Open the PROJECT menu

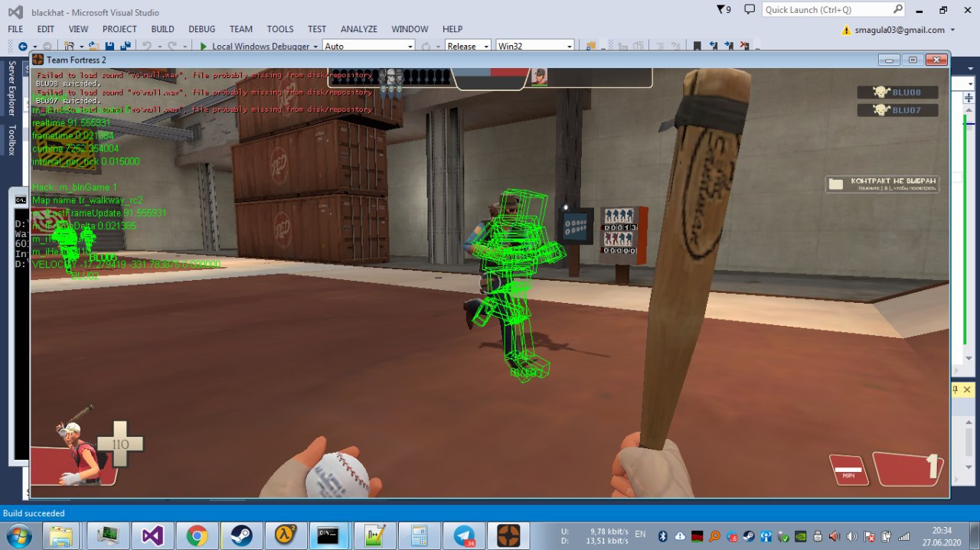(x=119, y=29)
